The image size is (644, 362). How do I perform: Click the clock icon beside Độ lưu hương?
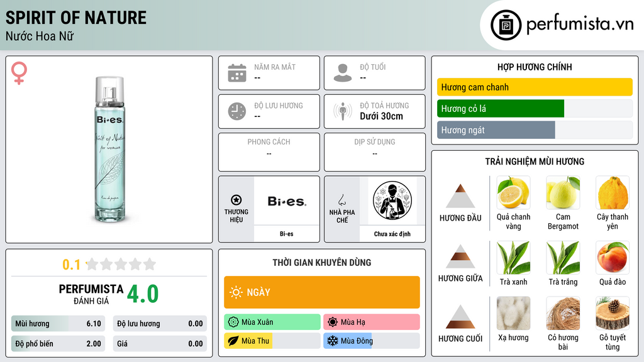pos(237,111)
